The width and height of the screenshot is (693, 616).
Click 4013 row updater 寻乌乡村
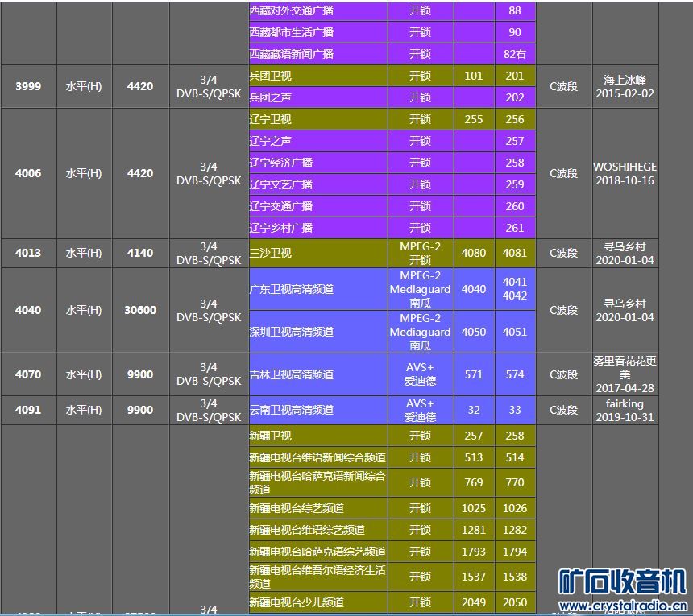[625, 253]
